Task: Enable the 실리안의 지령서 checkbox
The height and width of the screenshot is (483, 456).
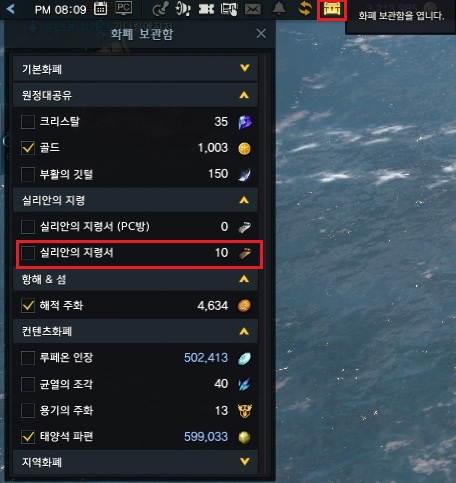Action: point(28,253)
